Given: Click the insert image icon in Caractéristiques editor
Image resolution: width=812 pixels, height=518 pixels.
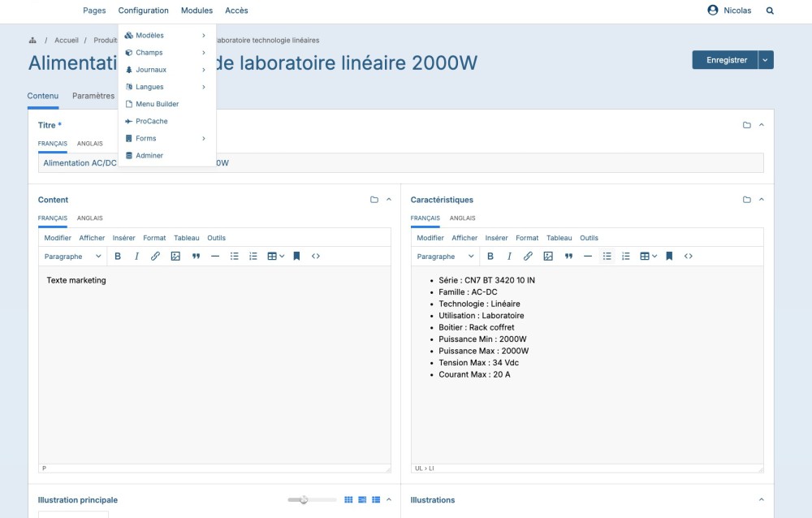Looking at the screenshot, I should click(548, 257).
